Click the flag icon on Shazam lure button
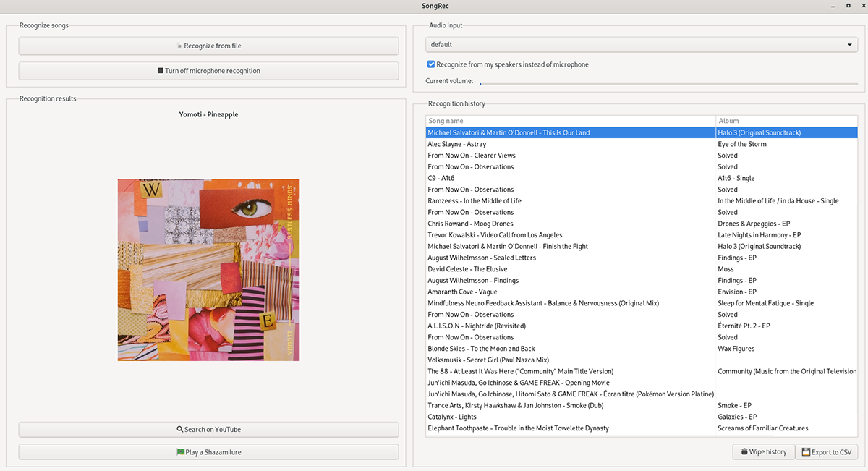 click(x=180, y=452)
